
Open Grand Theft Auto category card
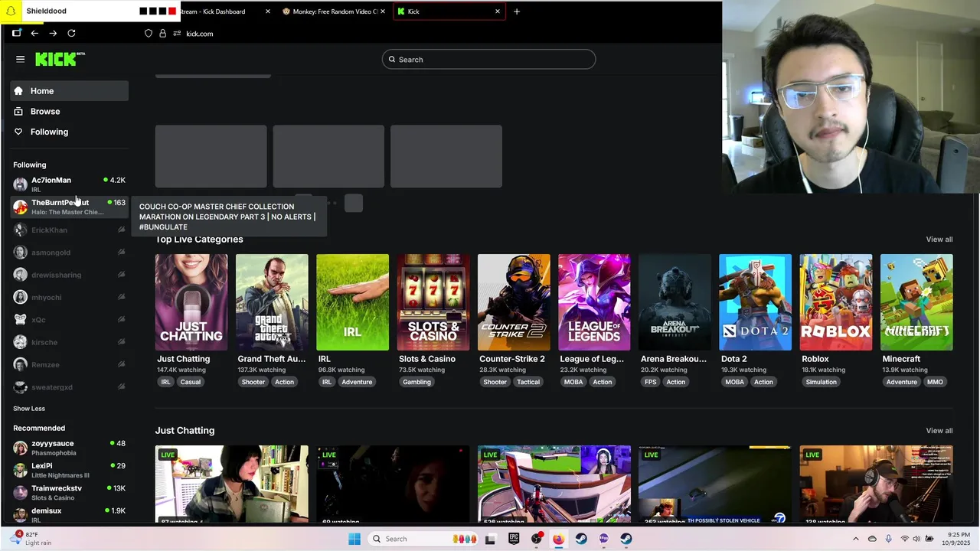(x=272, y=302)
